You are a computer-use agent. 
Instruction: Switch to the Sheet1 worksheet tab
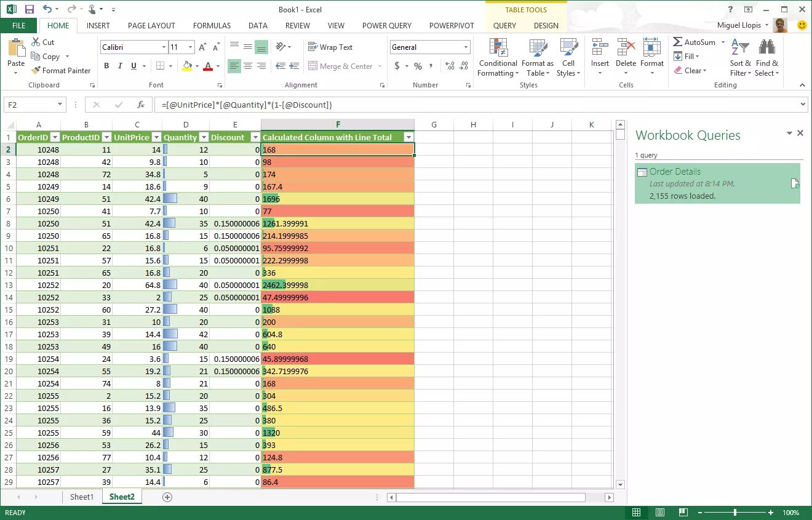82,497
